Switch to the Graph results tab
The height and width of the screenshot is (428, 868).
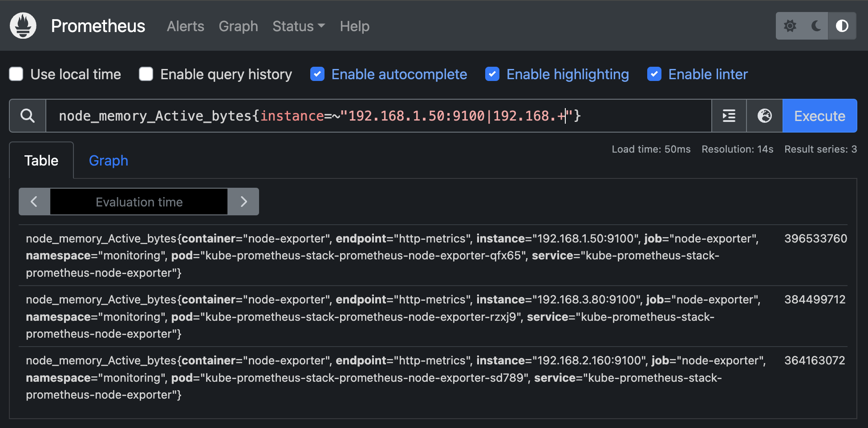pos(109,161)
